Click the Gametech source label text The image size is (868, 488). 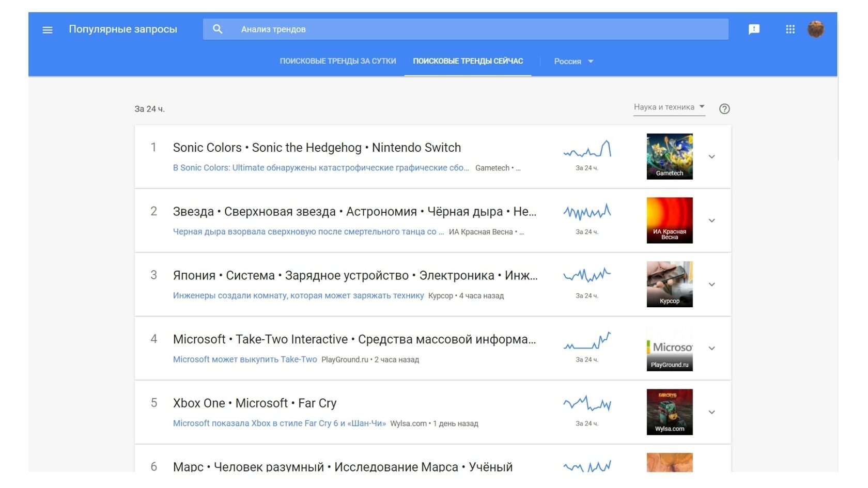[492, 168]
